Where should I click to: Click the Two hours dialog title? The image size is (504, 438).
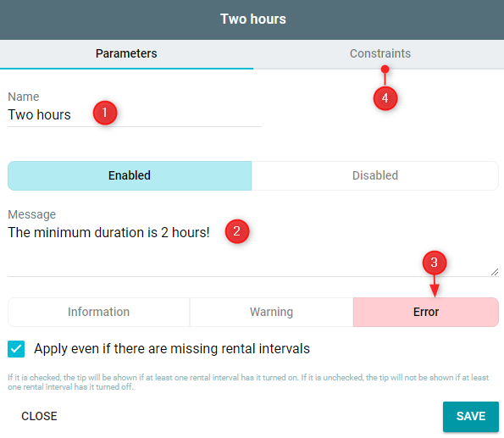click(x=253, y=19)
